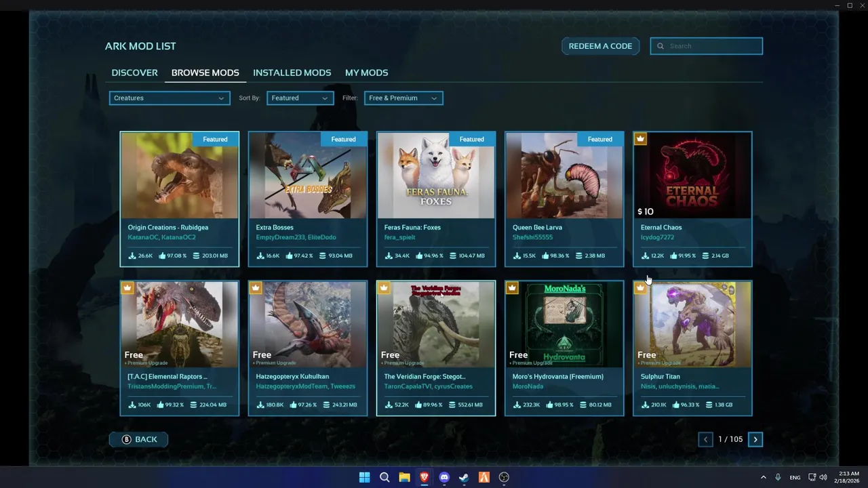Open Moro's Hydrovanta mod thumbnail
This screenshot has height=488, width=868.
[564, 325]
